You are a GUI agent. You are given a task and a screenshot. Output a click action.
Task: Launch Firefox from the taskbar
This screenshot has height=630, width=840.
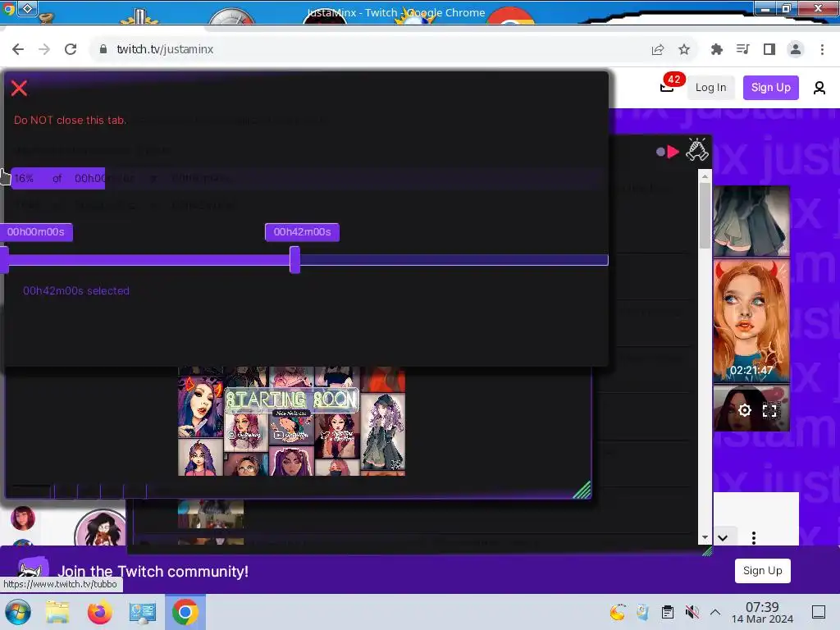[x=100, y=612]
